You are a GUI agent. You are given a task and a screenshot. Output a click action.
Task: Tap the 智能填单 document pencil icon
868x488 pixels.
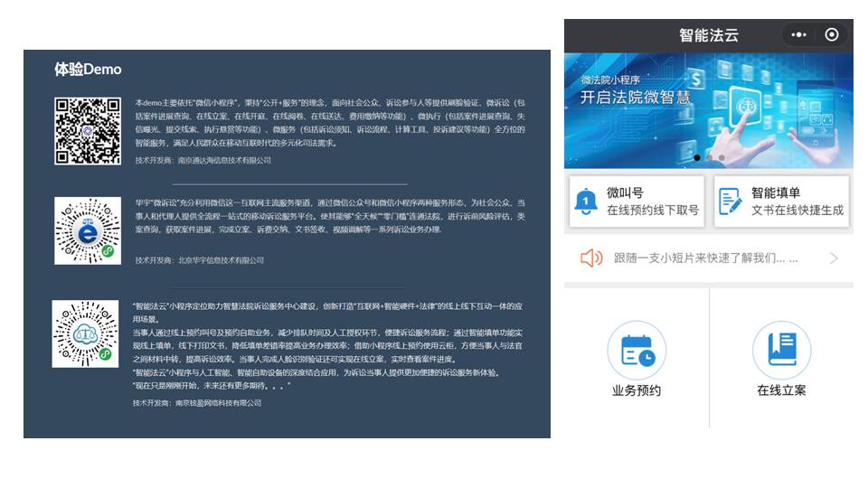click(731, 202)
